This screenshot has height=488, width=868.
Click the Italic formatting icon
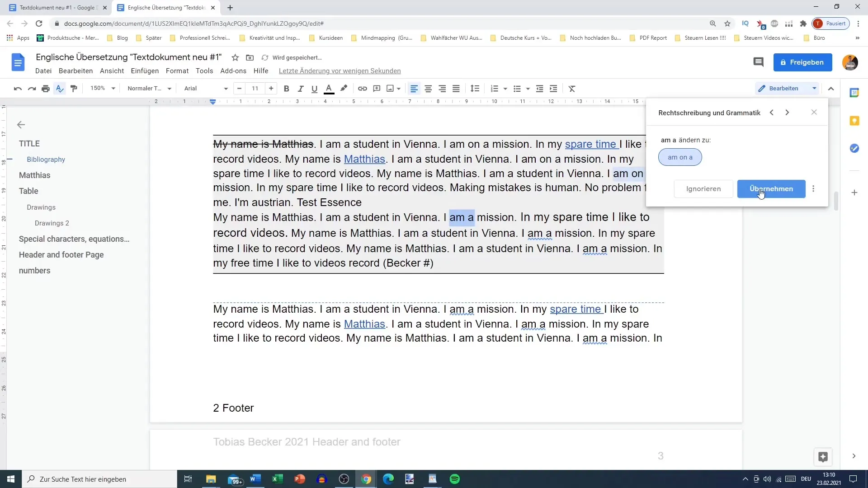click(301, 88)
